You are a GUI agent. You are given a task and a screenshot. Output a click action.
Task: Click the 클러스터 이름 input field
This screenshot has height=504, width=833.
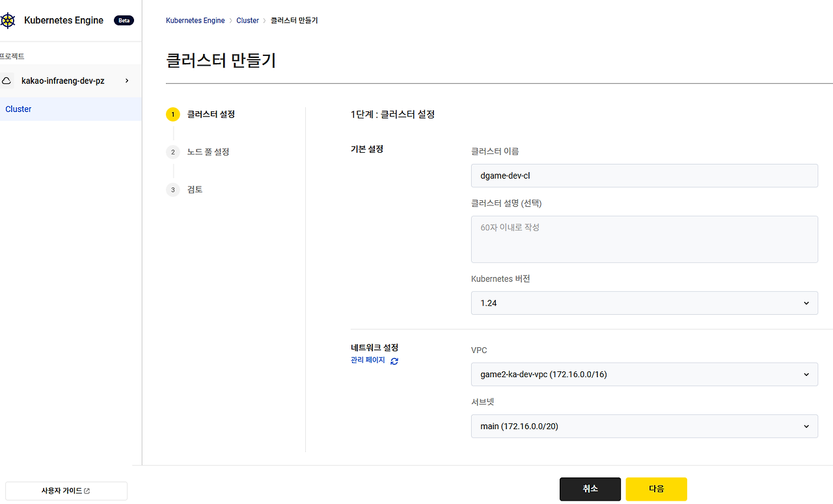click(644, 176)
